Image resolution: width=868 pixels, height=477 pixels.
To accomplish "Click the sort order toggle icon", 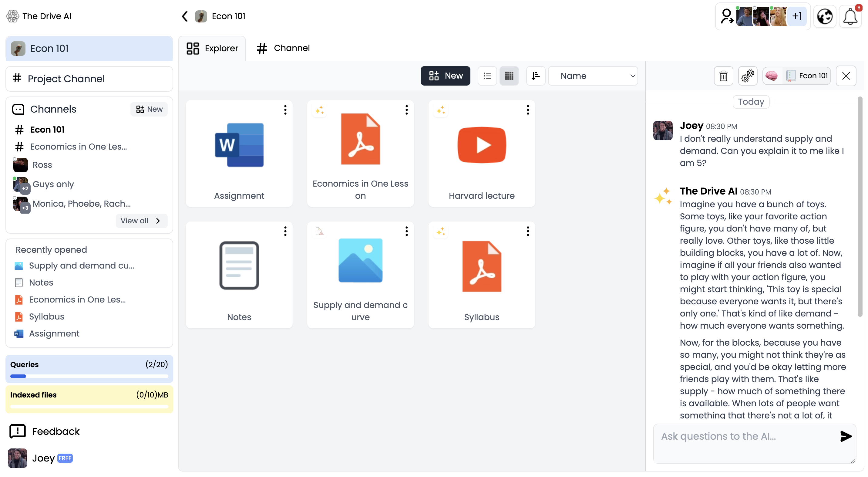I will (535, 75).
